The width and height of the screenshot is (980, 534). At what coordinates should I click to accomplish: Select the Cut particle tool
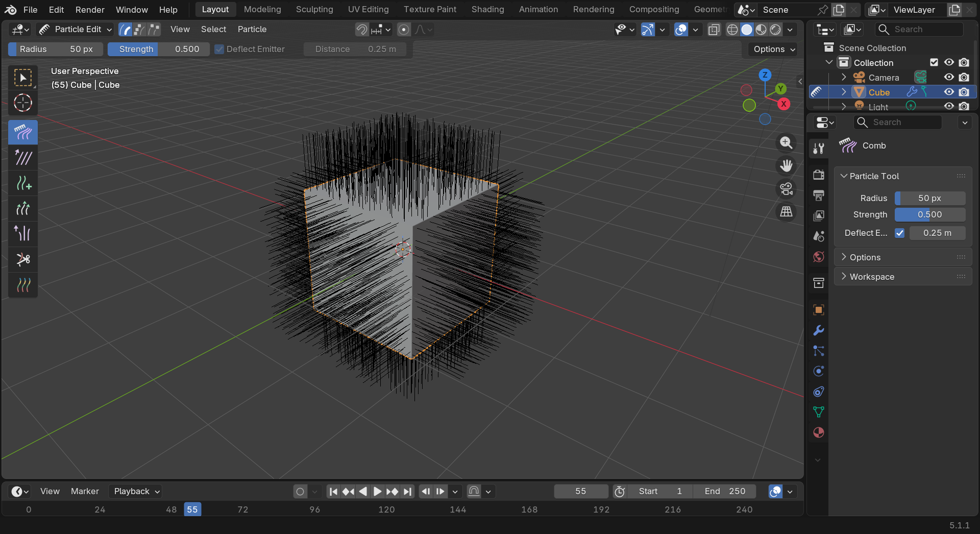(23, 259)
